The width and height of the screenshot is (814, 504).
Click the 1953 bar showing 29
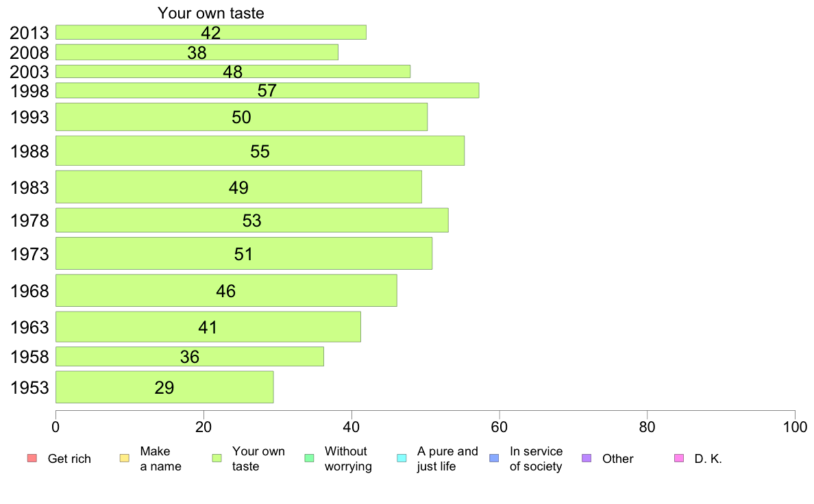(x=164, y=387)
